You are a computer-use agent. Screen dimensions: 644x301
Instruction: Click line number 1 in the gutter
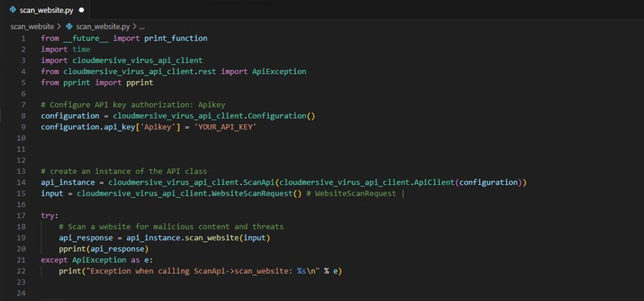[x=23, y=38]
